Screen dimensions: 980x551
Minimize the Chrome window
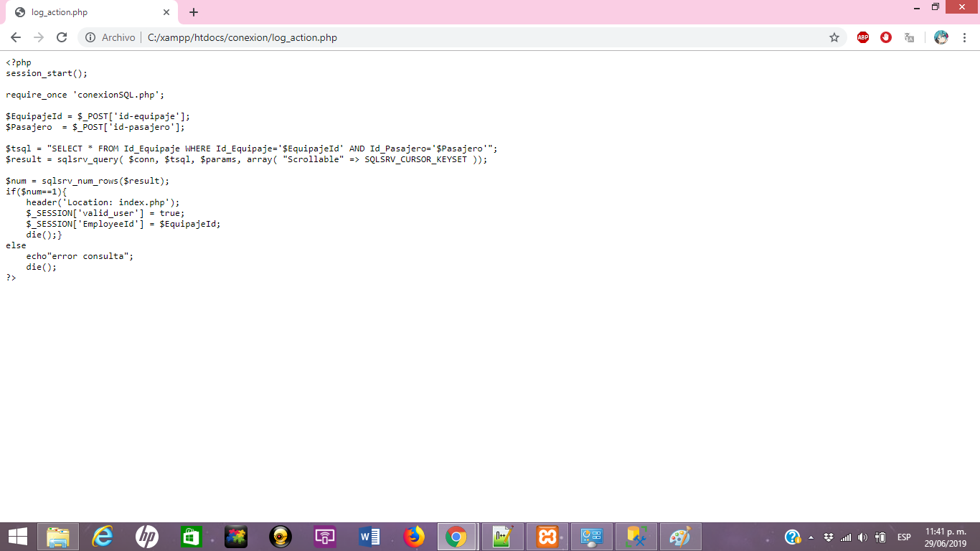pos(917,7)
